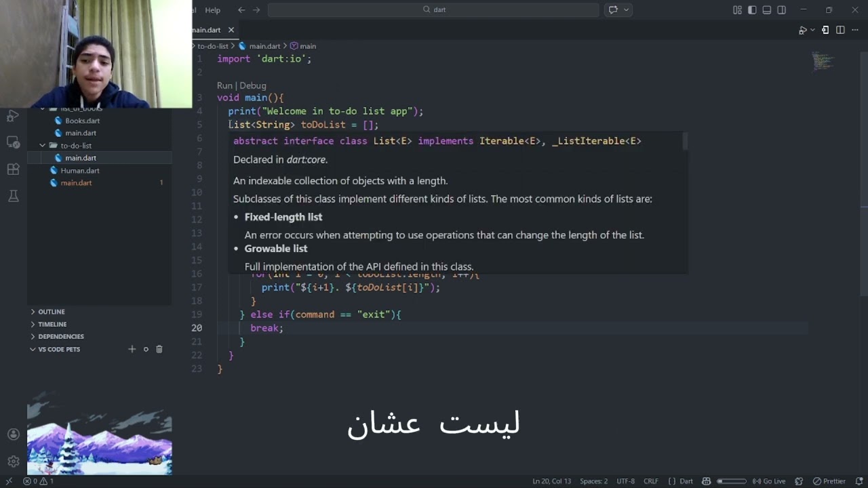Toggle the primary side bar visibility
The width and height of the screenshot is (868, 488).
[x=752, y=9]
